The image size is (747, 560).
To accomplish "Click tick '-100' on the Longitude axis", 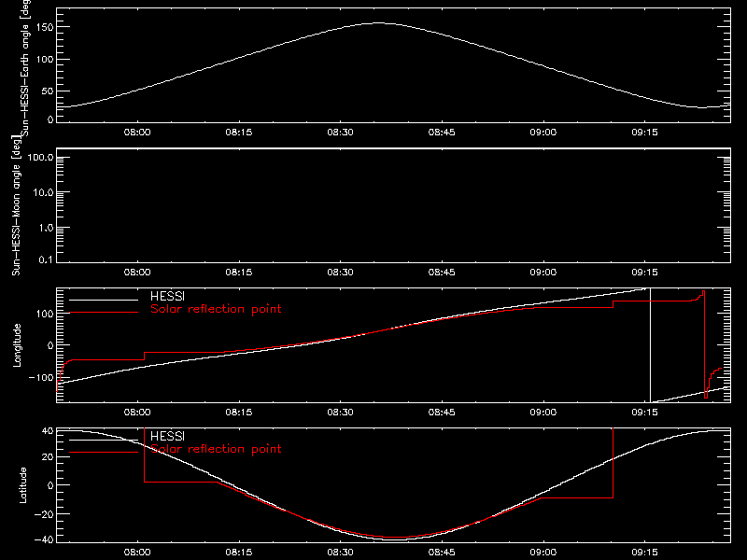I will click(41, 378).
